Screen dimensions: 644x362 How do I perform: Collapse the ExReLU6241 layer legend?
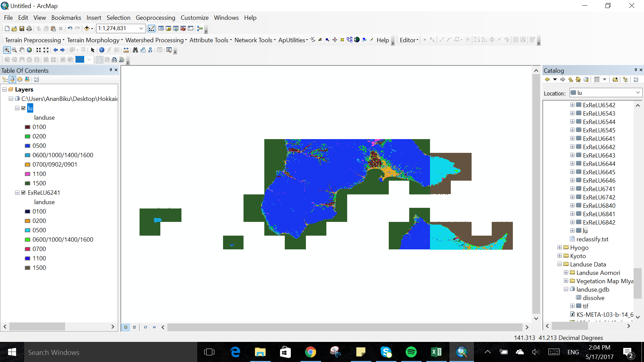pos(17,193)
